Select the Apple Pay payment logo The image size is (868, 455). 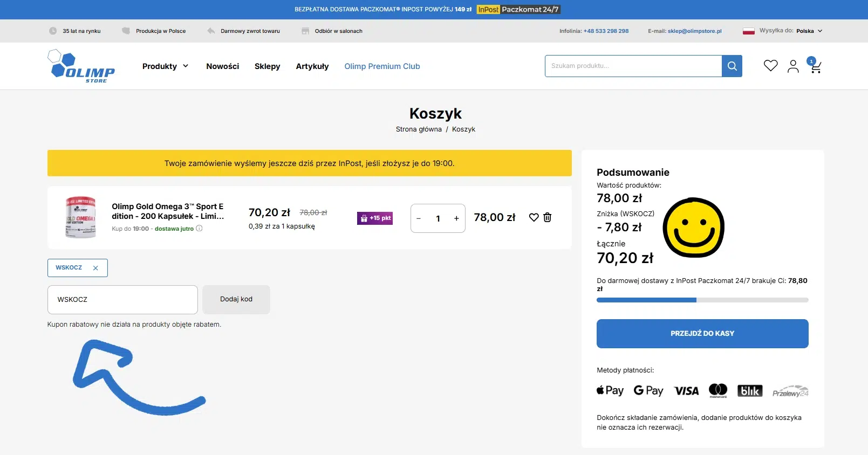(610, 390)
